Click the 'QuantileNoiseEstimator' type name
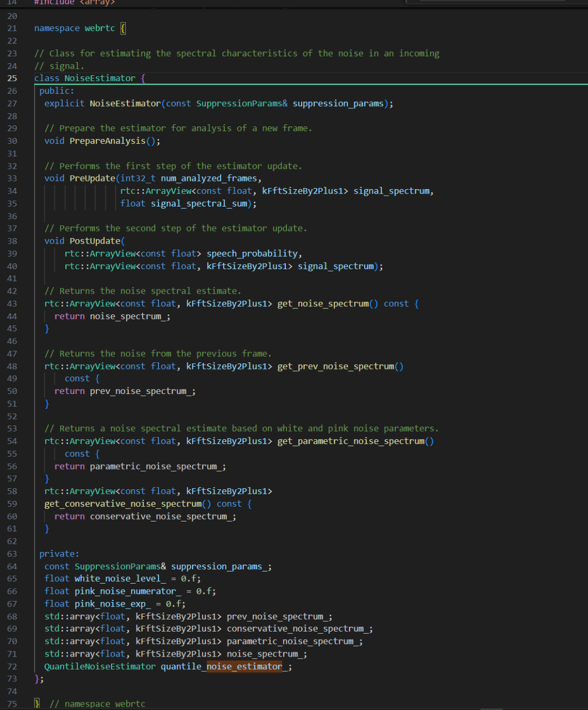The width and height of the screenshot is (588, 710). 100,667
